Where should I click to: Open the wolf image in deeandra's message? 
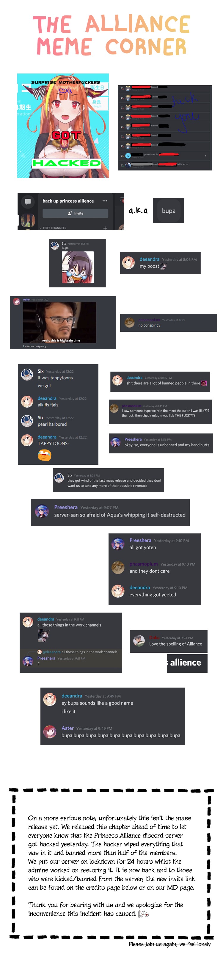[43, 636]
